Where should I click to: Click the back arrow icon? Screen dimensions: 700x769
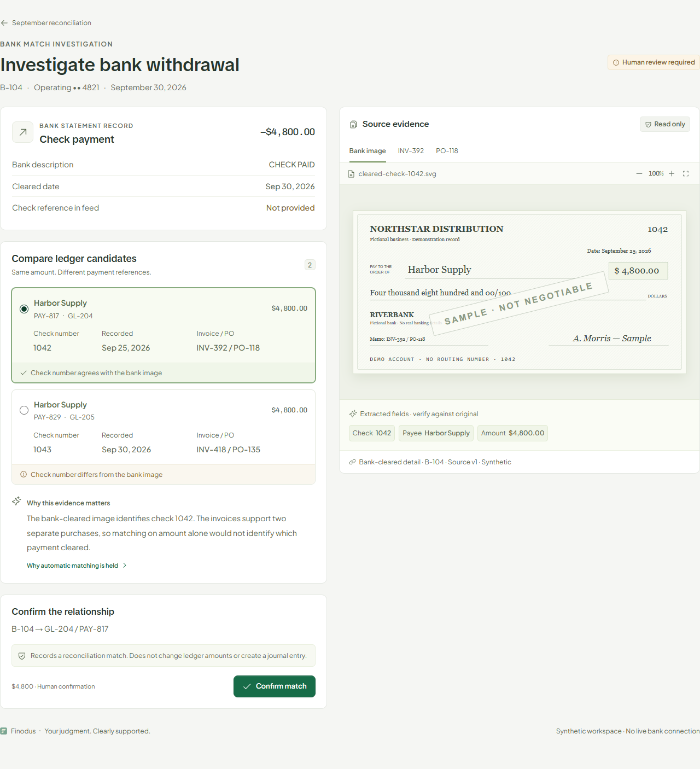point(4,23)
